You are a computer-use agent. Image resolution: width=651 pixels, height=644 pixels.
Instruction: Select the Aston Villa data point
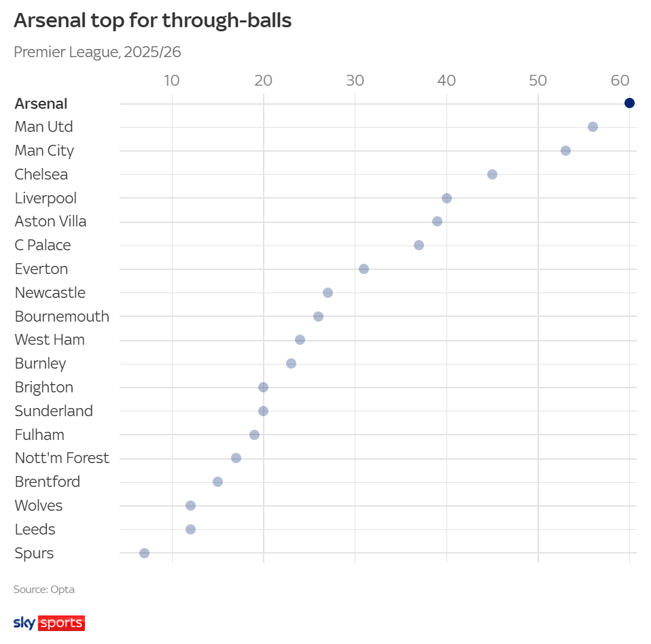437,222
